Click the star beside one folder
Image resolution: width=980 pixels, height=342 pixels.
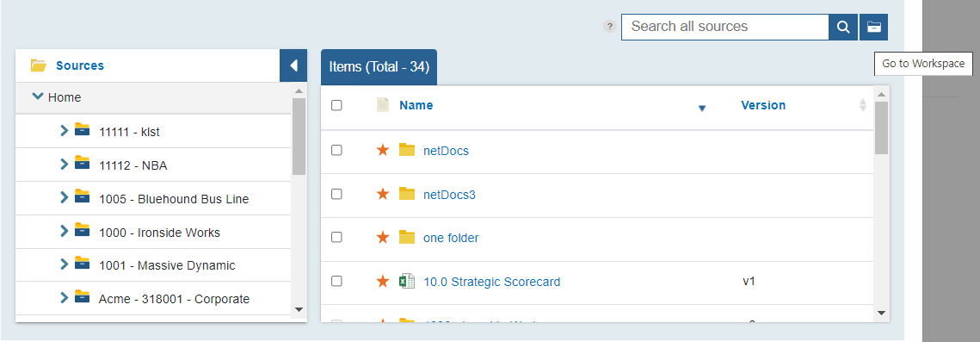(x=383, y=238)
